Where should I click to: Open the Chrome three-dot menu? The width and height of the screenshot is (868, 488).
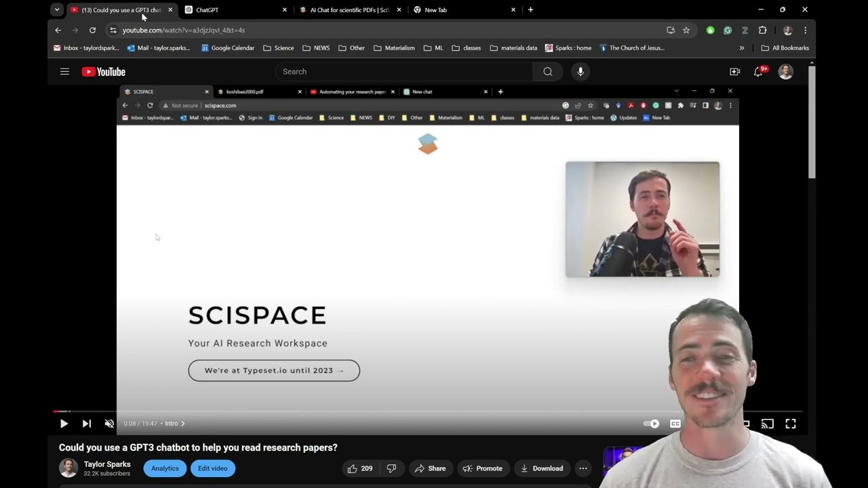point(805,30)
